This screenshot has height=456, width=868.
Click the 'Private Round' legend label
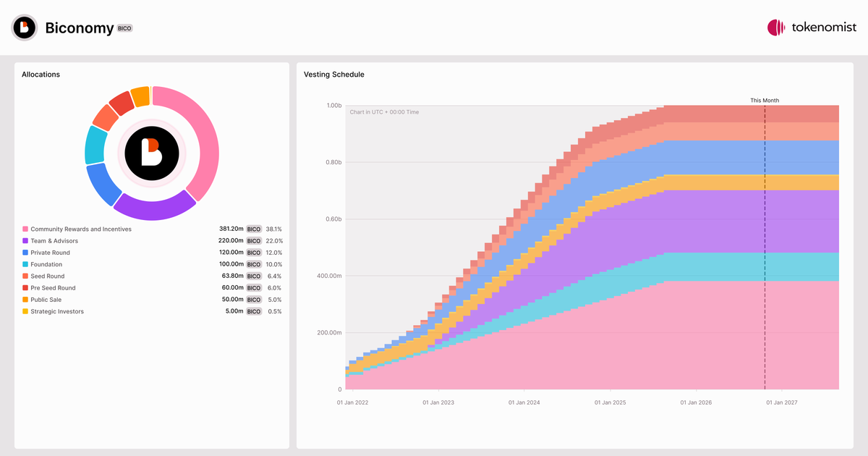(x=51, y=253)
